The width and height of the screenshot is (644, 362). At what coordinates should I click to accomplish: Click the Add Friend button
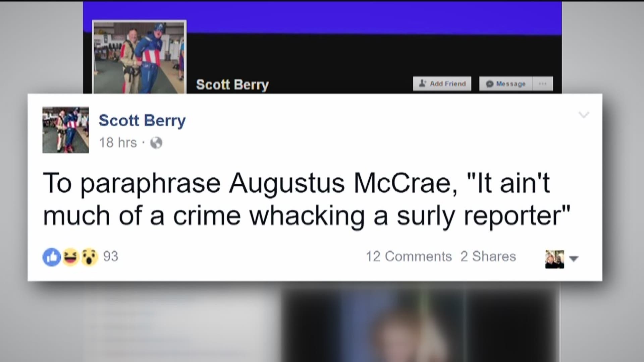pyautogui.click(x=442, y=83)
